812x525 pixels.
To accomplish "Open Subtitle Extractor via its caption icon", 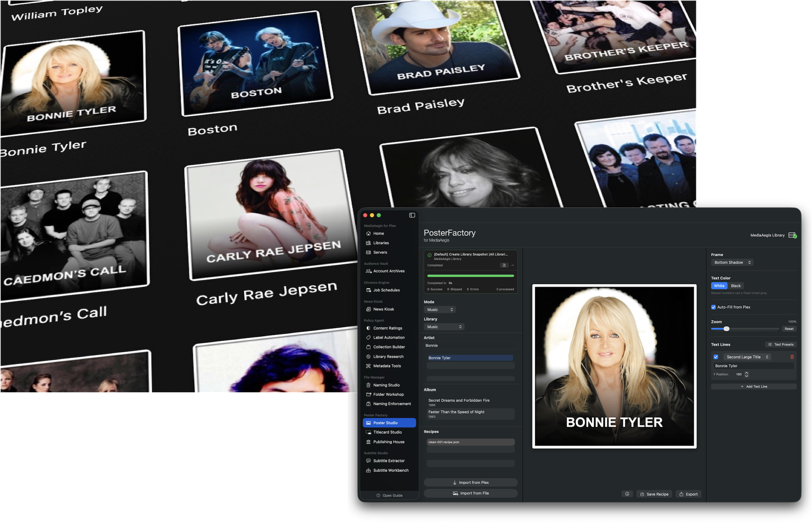I will pyautogui.click(x=368, y=461).
